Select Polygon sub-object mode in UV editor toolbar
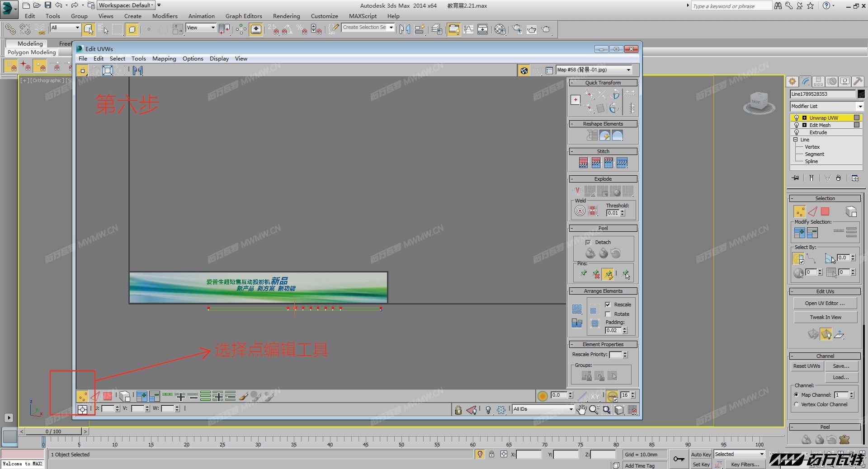This screenshot has width=868, height=469. point(108,396)
